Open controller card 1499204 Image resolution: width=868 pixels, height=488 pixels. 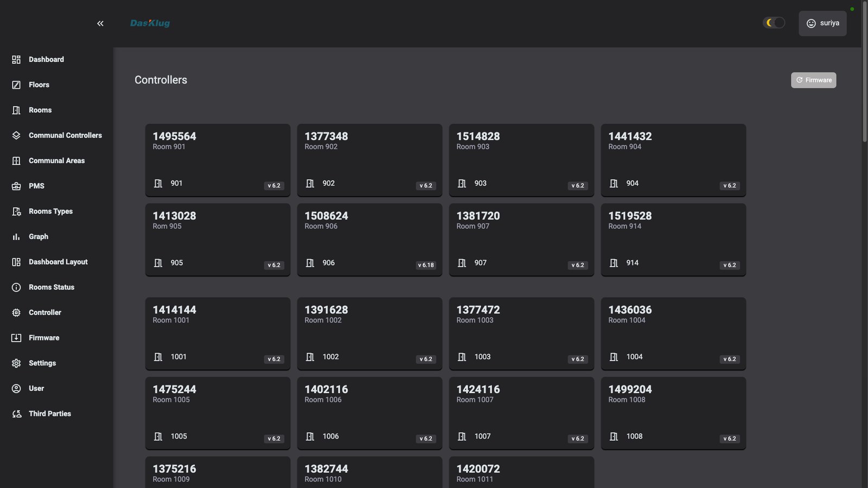(673, 413)
